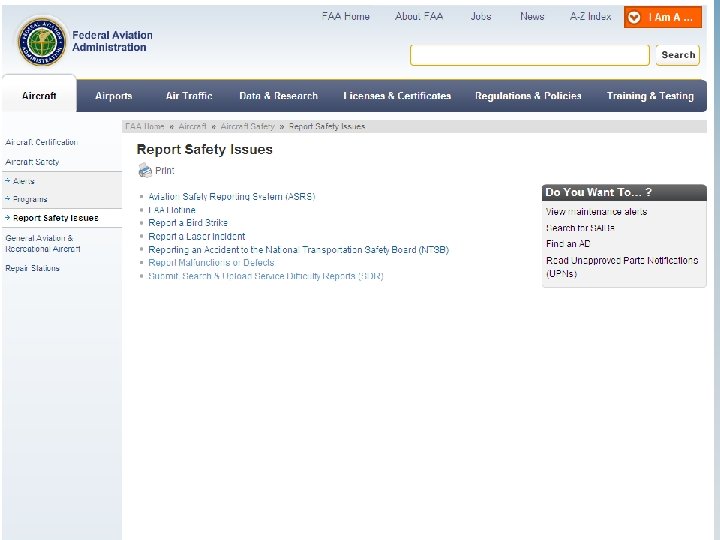720x540 pixels.
Task: Open the FAA Hotline link
Action: point(172,210)
